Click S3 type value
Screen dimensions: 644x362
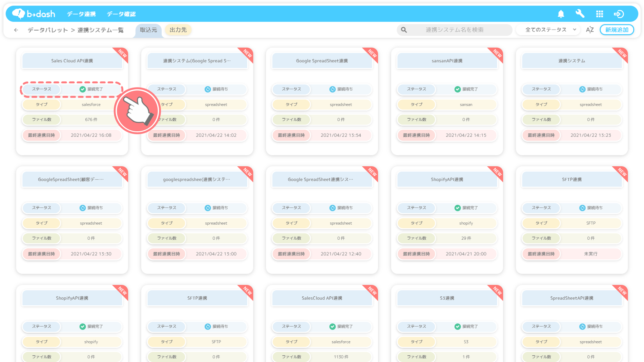pyautogui.click(x=466, y=342)
